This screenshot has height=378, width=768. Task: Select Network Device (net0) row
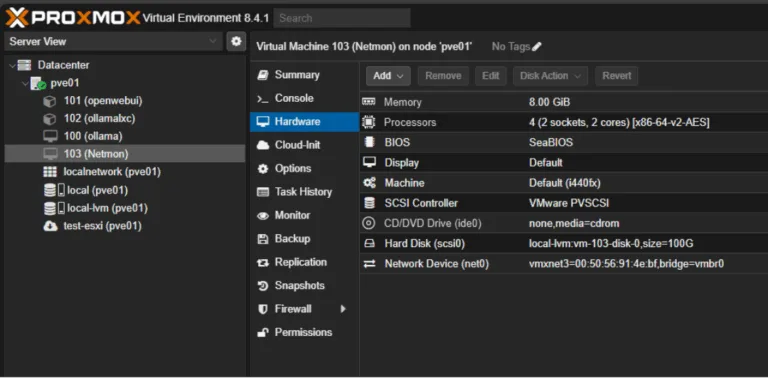tap(564, 264)
